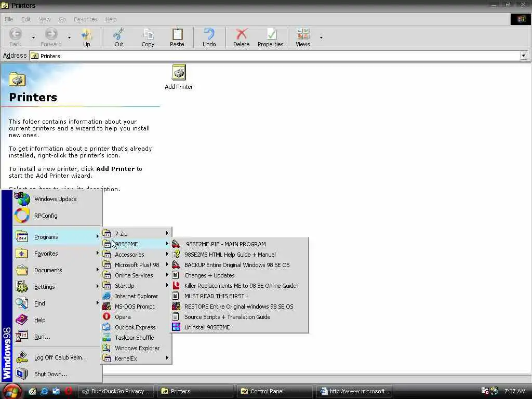532x399 pixels.
Task: Select Uninstall 98SE2ME entry
Action: click(x=240, y=327)
